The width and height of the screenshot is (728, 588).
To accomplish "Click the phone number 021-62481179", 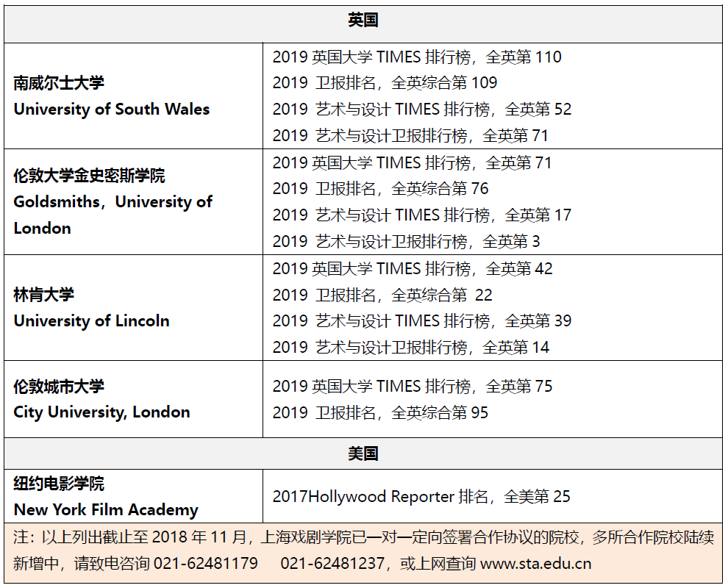I will click(x=206, y=564).
